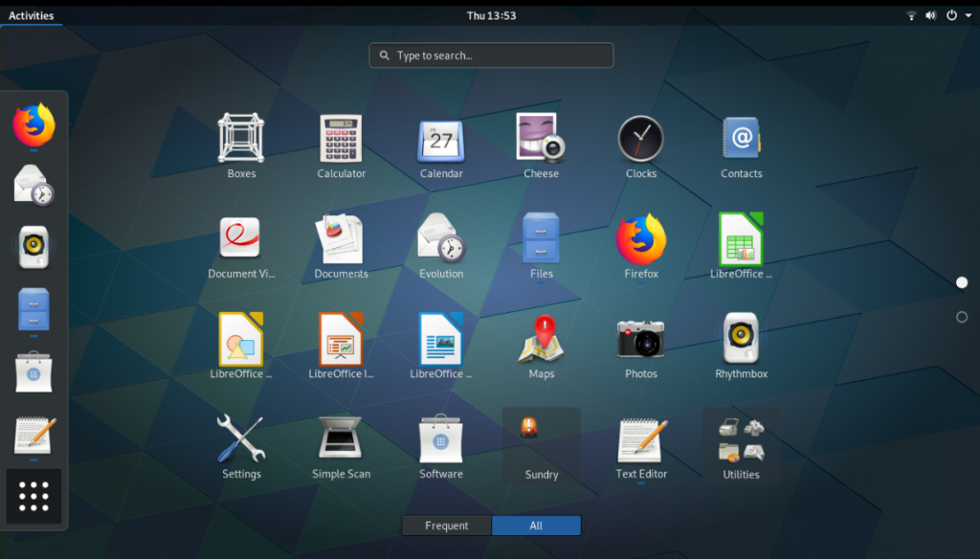Select the second workspace page dot

coord(961,316)
